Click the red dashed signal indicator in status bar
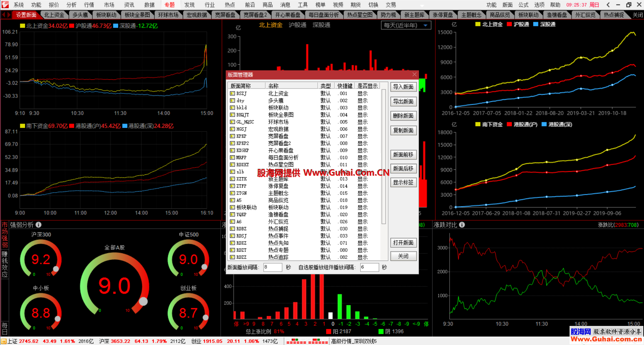 click(307, 341)
